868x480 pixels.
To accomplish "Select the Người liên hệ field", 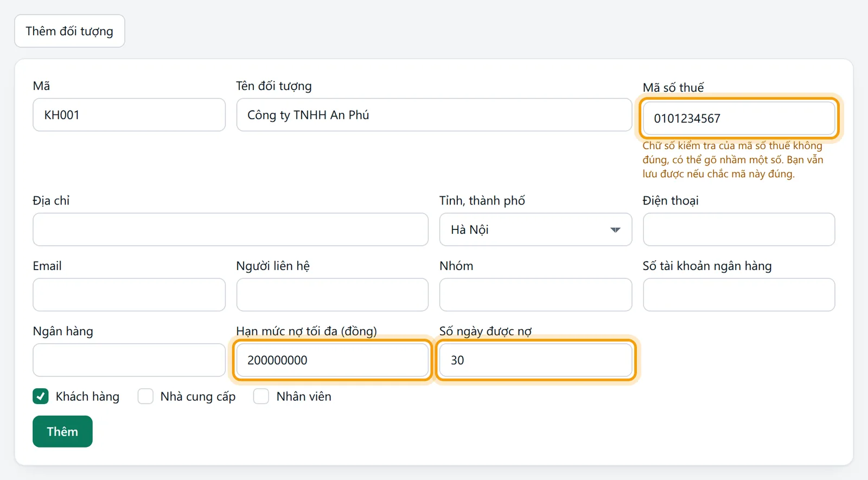I will coord(332,295).
